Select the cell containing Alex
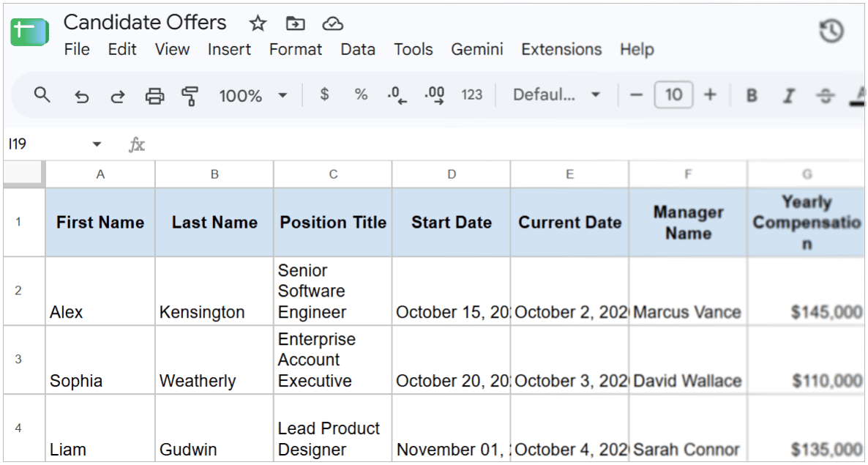This screenshot has height=465, width=868. (100, 291)
